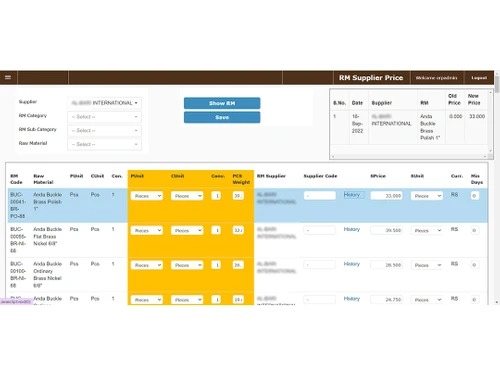The height and width of the screenshot is (375, 500).
Task: Click Supplier Code field in Brass Polish row
Action: click(x=320, y=196)
